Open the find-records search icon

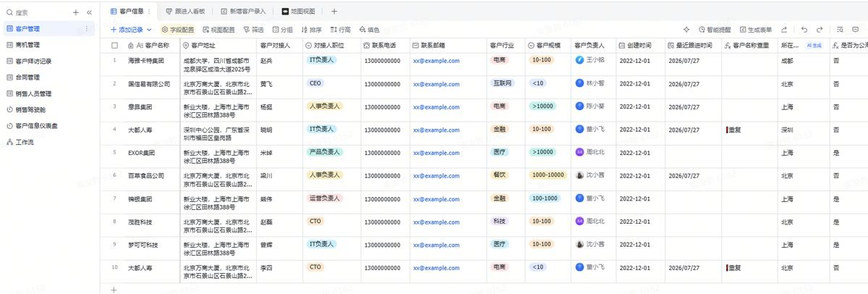[x=841, y=30]
